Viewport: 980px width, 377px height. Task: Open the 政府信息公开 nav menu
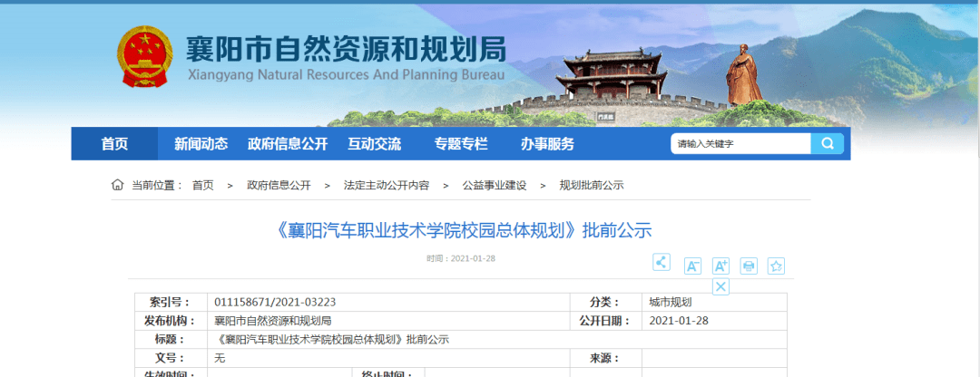(288, 144)
